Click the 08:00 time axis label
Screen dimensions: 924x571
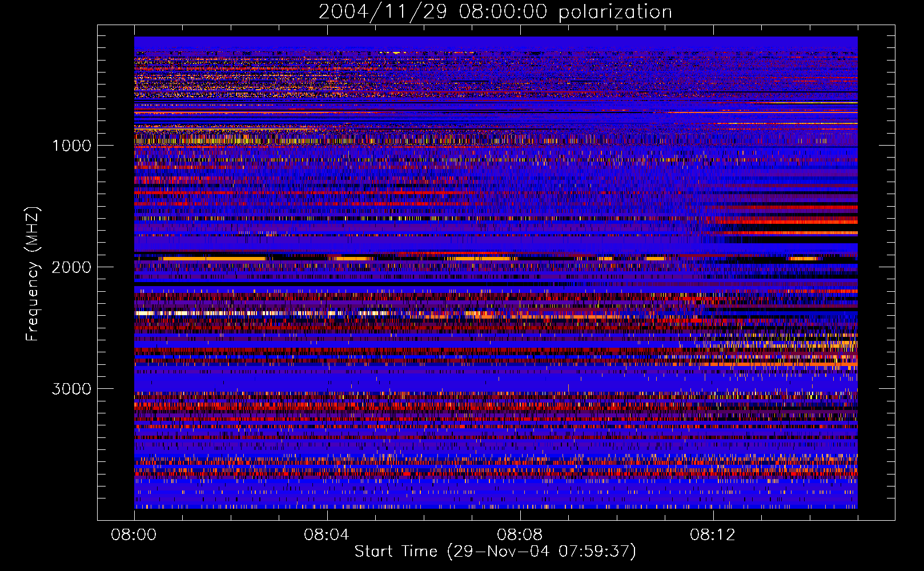[x=134, y=535]
